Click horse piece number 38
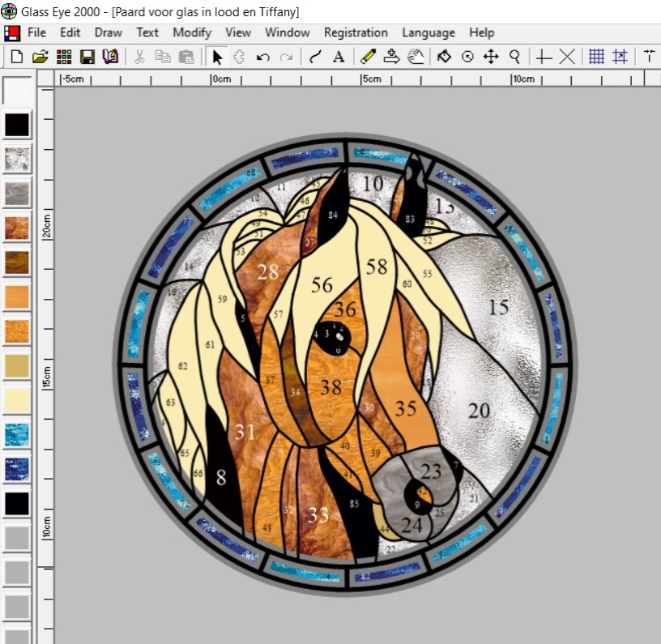 330,387
